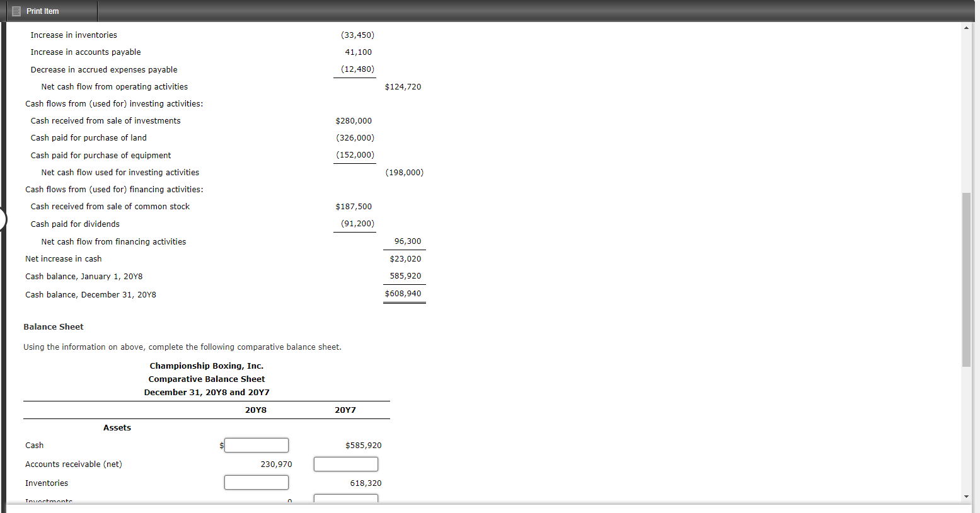Select 'Cash balance, December 31, 20Y8' label
Screen dimensions: 980x513
tap(91, 295)
